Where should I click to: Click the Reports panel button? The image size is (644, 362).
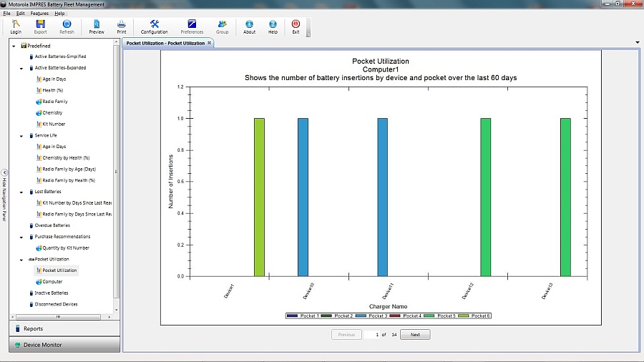[64, 329]
